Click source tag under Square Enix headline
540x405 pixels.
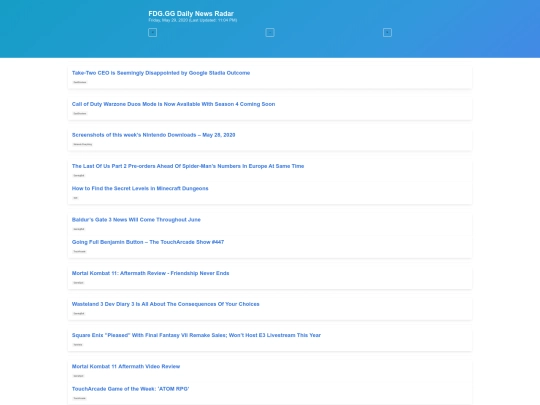pyautogui.click(x=78, y=345)
